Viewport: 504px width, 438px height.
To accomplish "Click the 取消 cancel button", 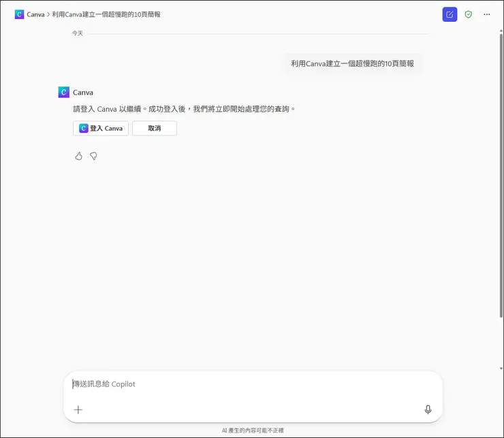I will tap(155, 128).
